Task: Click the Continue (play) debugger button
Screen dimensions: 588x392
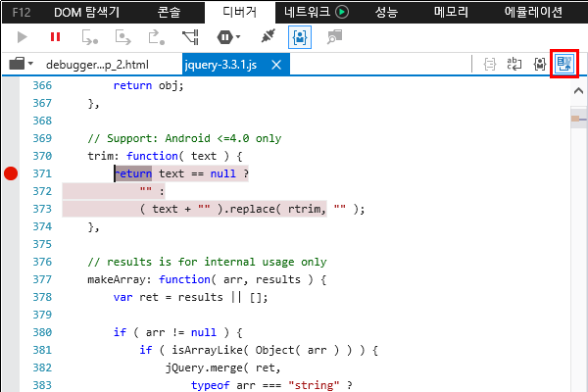Action: point(23,37)
